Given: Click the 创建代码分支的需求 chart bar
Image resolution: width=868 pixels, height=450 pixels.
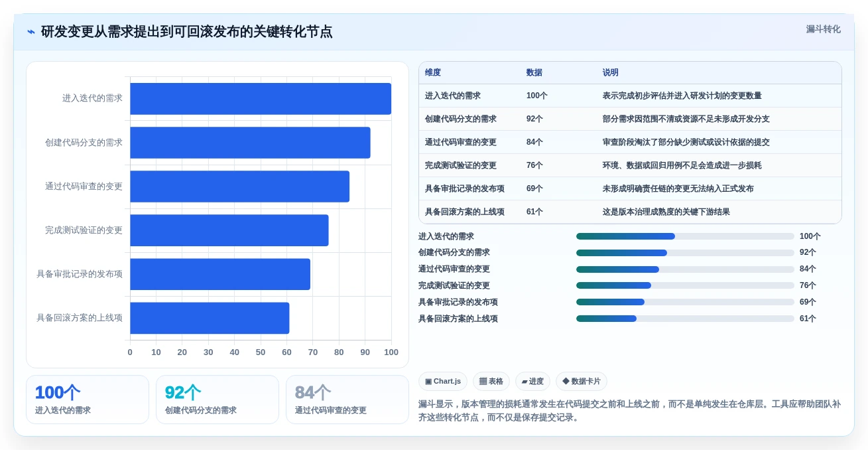Looking at the screenshot, I should [x=250, y=143].
